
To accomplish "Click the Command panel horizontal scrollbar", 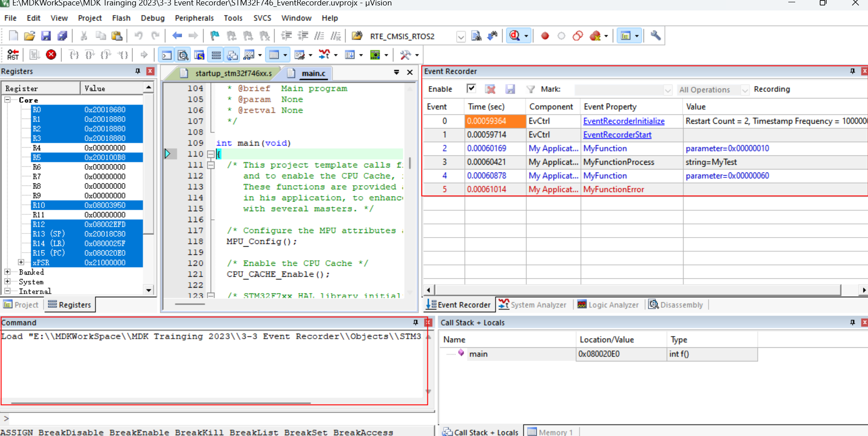I will pyautogui.click(x=161, y=403).
